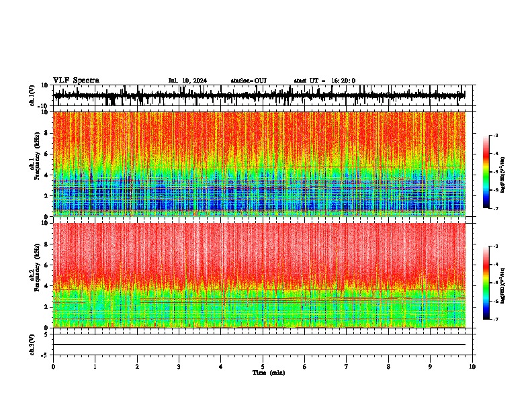Click the '9' tick on the Time axis
Image resolution: width=532 pixels, height=411 pixels.
pos(430,367)
